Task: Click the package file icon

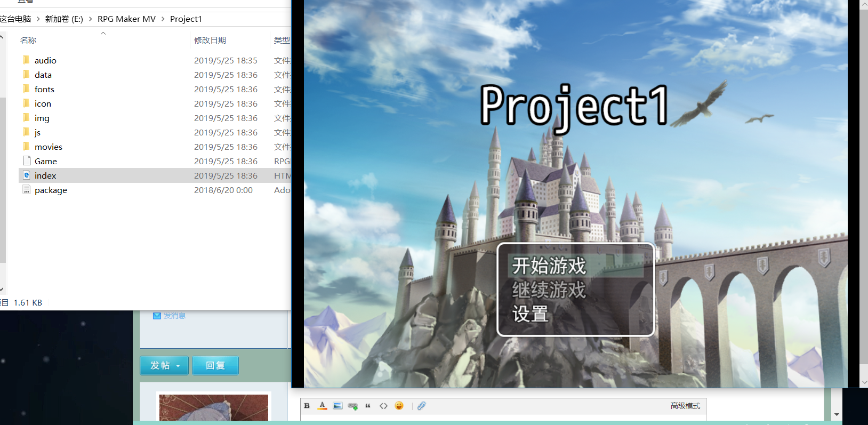Action: 27,189
